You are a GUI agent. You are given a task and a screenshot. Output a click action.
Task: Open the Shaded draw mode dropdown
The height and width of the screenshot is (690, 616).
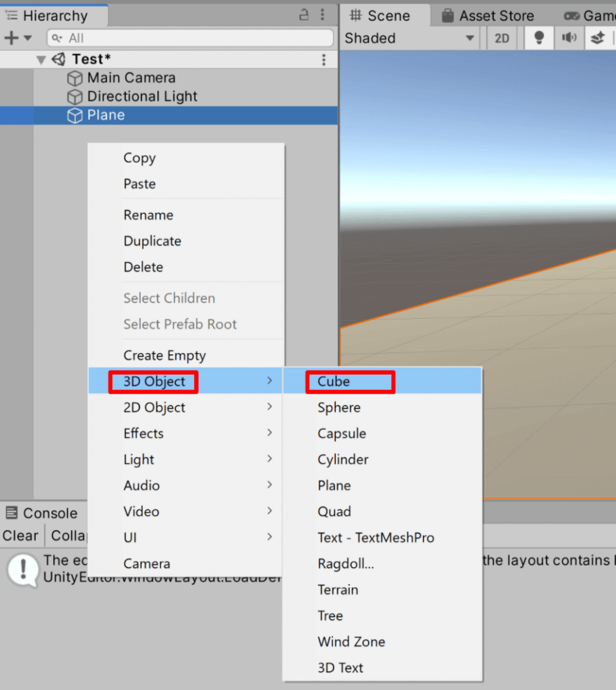[x=409, y=38]
